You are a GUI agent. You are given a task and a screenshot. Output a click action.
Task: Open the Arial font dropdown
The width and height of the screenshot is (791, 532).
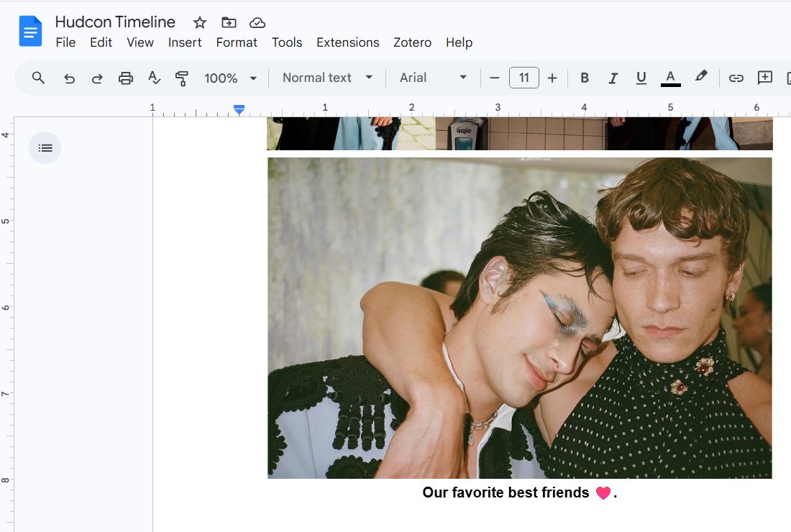click(x=434, y=78)
